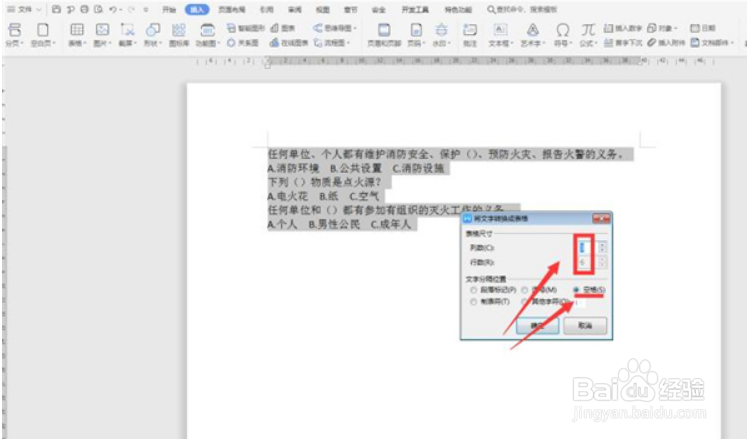Insert a 关系图 relationship diagram
The image size is (747, 439).
pos(243,43)
